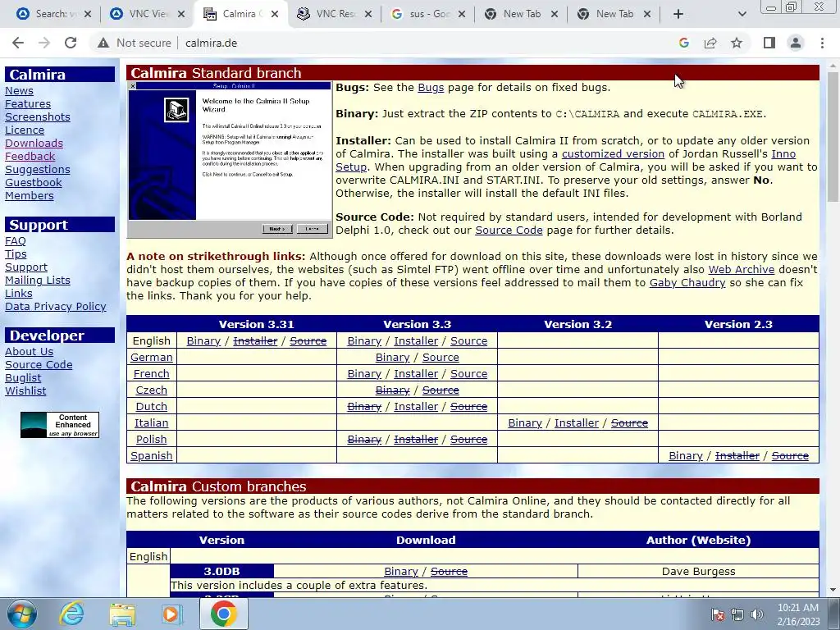Click the Gaby Chaudry mail link
Screen dimensions: 840x630
(687, 282)
